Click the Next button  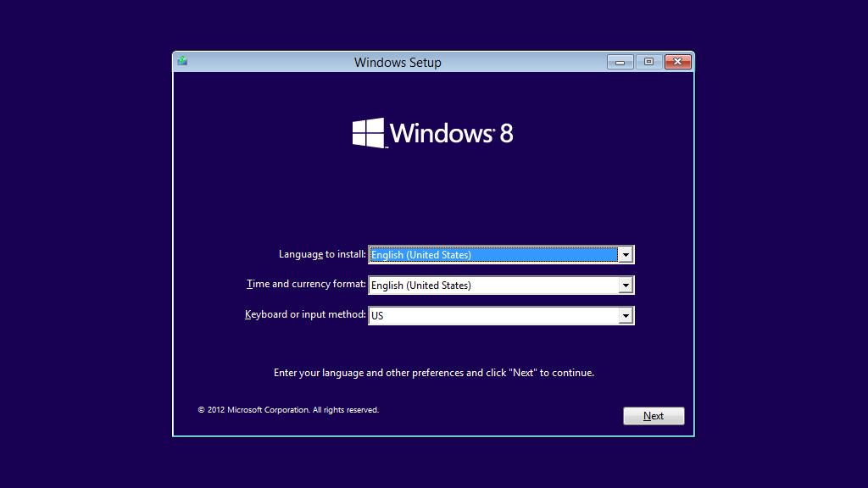[x=654, y=416]
